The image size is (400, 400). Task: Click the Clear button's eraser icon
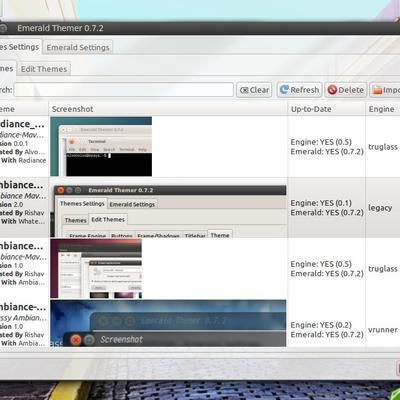click(244, 90)
